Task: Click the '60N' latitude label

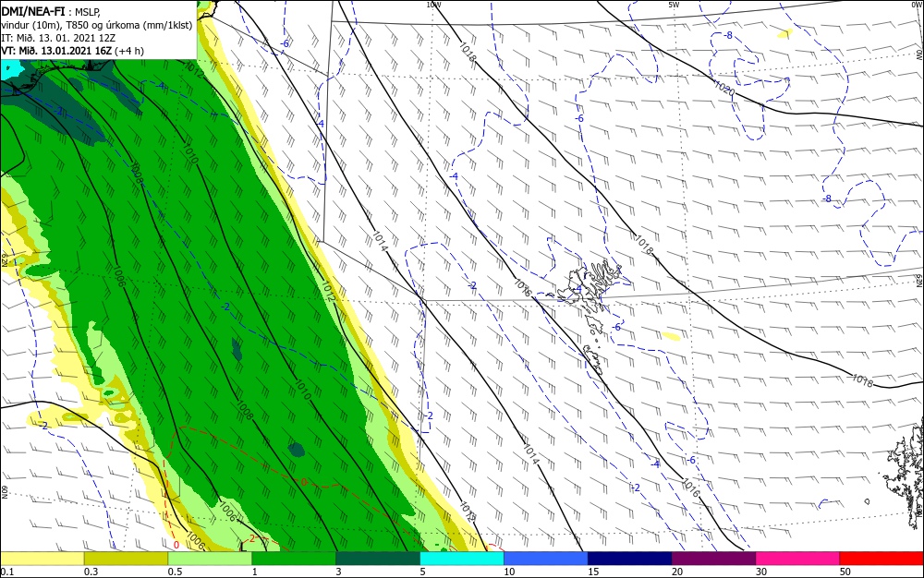Action: click(5, 492)
